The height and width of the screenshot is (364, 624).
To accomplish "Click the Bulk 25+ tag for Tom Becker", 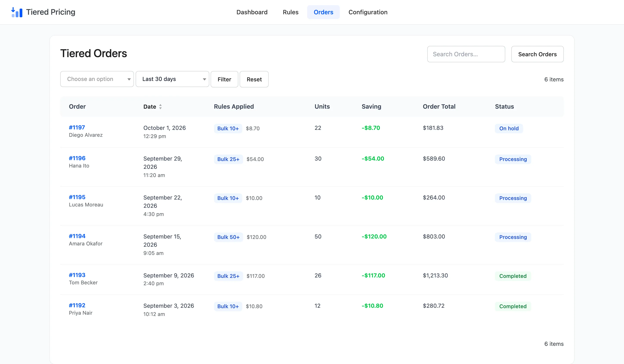I will pyautogui.click(x=228, y=276).
